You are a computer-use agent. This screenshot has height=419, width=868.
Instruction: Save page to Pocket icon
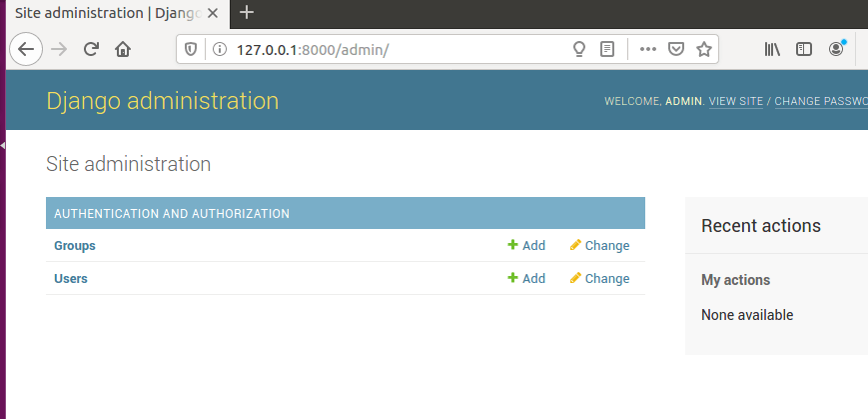pyautogui.click(x=676, y=50)
